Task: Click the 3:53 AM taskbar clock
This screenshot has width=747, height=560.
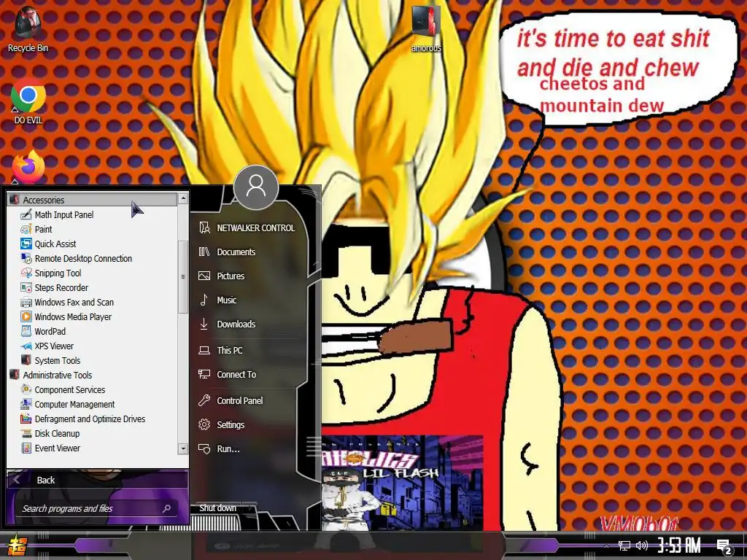Action: click(679, 545)
